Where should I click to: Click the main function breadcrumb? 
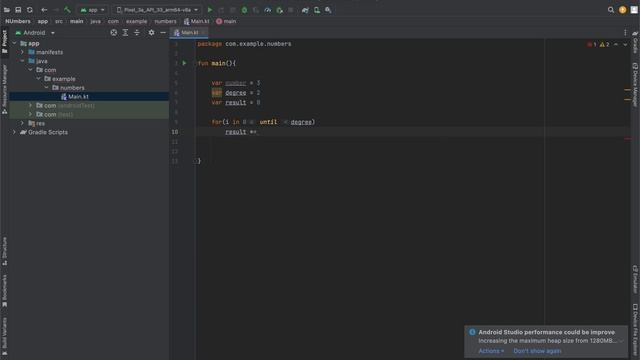pyautogui.click(x=226, y=21)
